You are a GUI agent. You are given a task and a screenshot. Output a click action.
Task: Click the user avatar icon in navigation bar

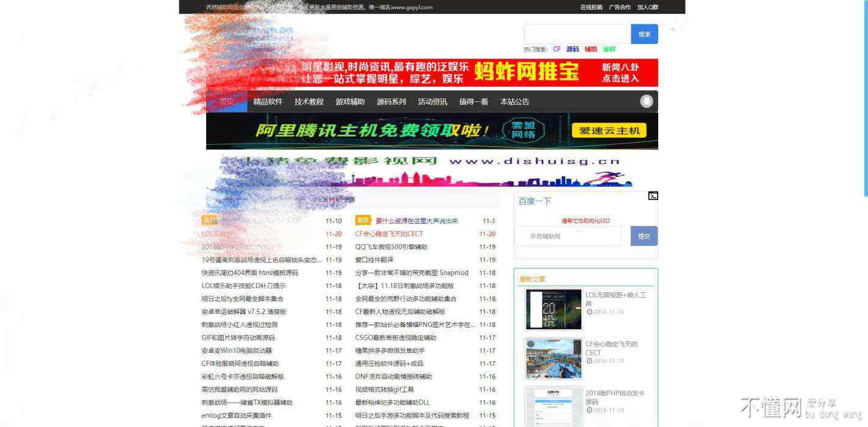(647, 101)
